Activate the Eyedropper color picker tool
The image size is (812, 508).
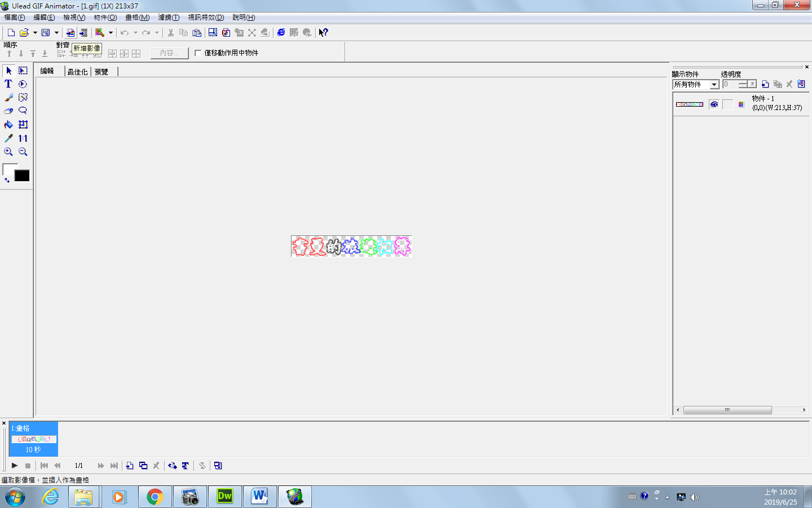point(8,138)
